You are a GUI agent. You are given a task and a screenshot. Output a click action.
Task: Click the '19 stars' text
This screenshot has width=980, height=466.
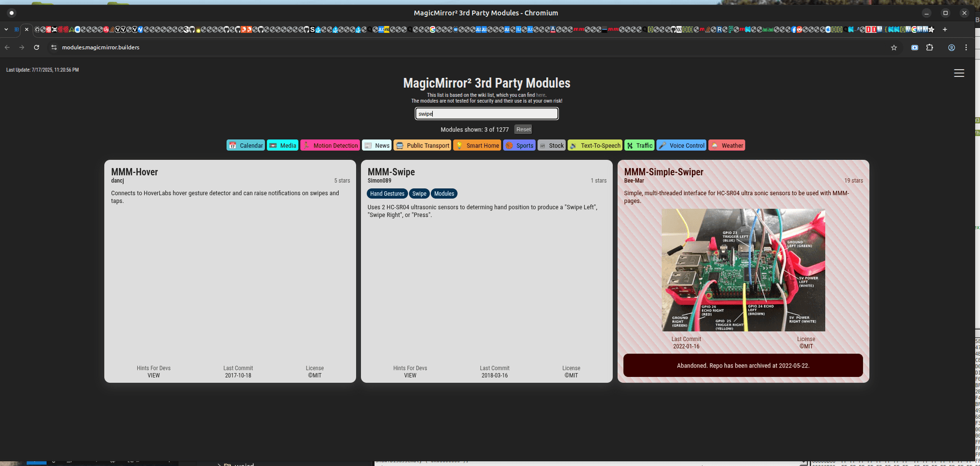854,181
